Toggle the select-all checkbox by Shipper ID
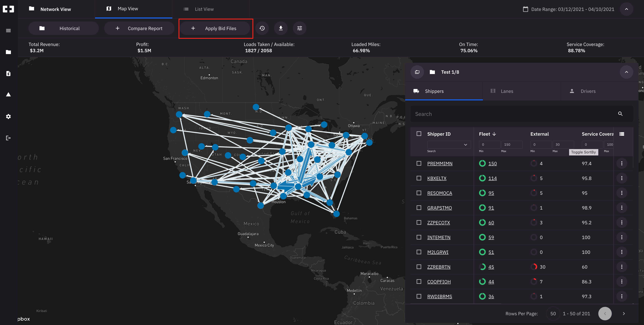 419,134
